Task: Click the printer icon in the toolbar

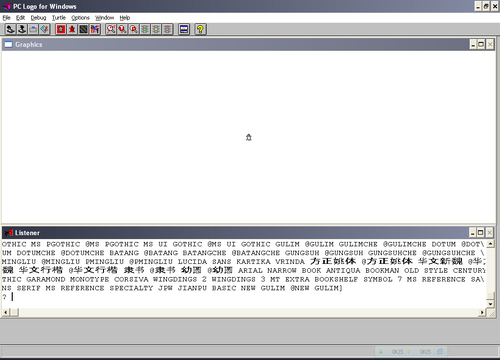Action: 33,29
